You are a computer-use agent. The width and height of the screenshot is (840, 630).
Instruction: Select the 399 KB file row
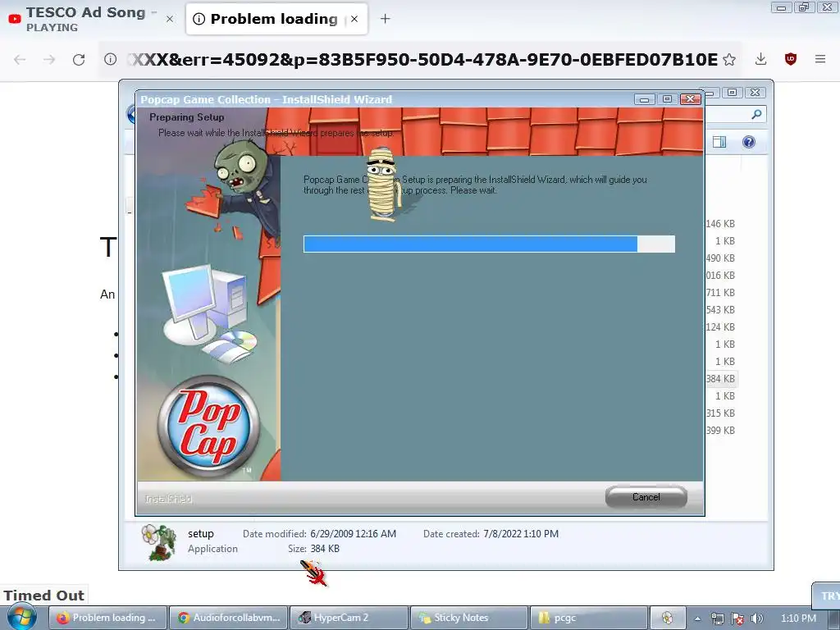[x=720, y=430]
